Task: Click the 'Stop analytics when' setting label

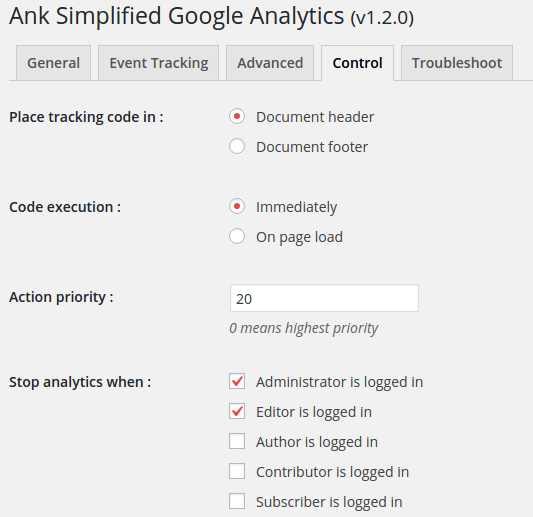Action: click(80, 382)
